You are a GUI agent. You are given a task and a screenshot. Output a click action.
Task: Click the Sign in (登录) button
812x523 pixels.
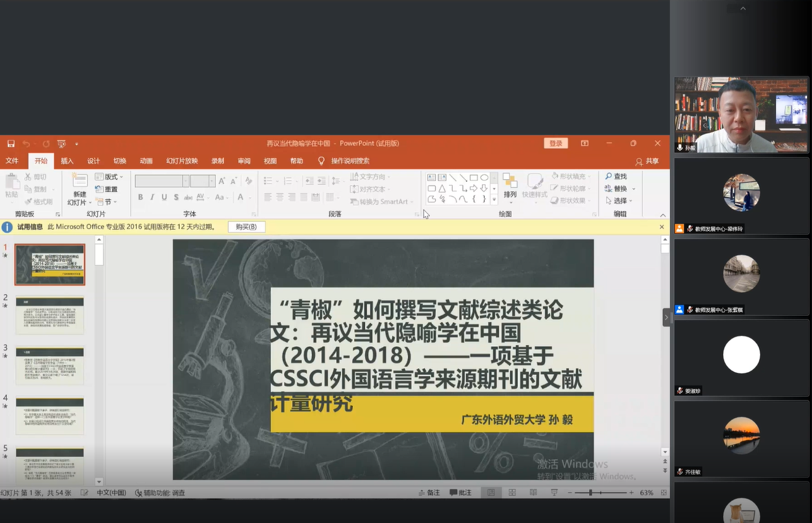[556, 143]
